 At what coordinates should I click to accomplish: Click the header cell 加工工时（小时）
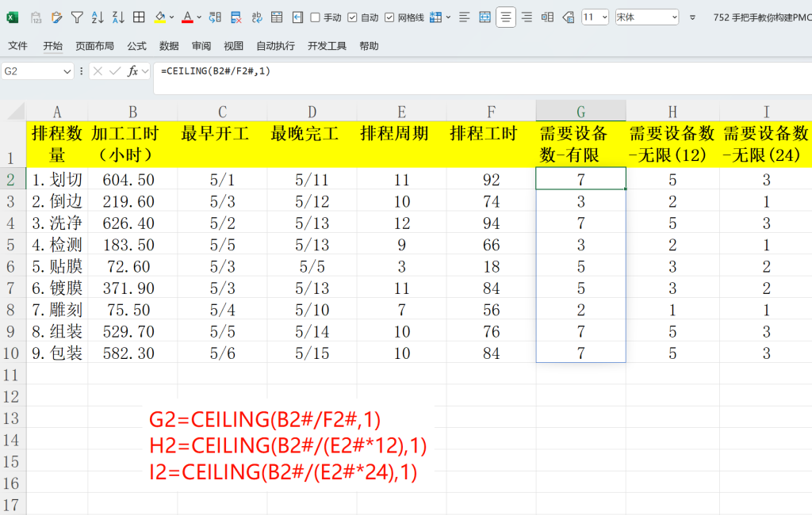click(x=132, y=144)
